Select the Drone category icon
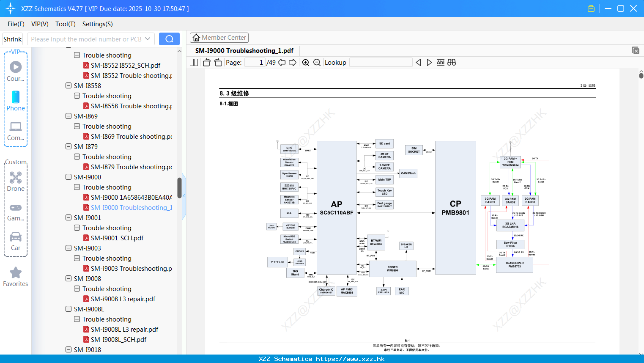 (16, 177)
